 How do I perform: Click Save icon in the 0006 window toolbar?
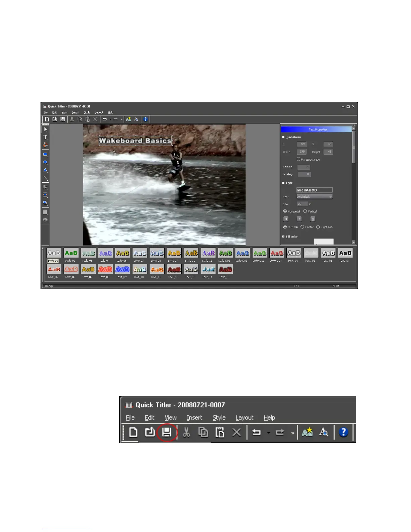pyautogui.click(x=62, y=119)
